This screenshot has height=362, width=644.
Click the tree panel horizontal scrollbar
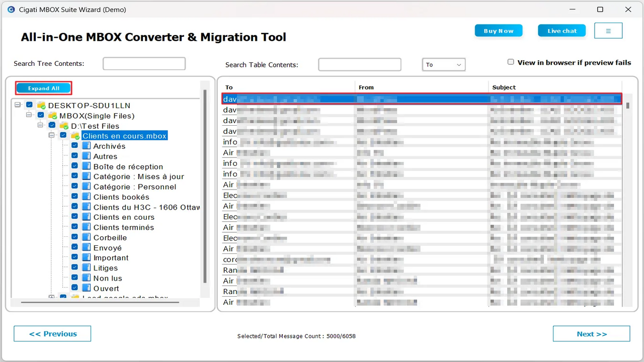pos(101,302)
